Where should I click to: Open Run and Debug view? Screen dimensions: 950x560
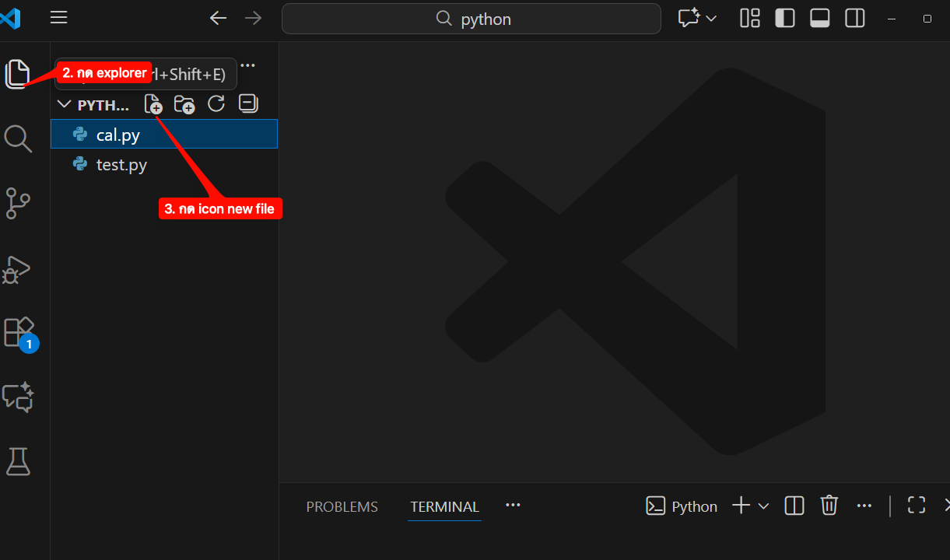pos(17,269)
